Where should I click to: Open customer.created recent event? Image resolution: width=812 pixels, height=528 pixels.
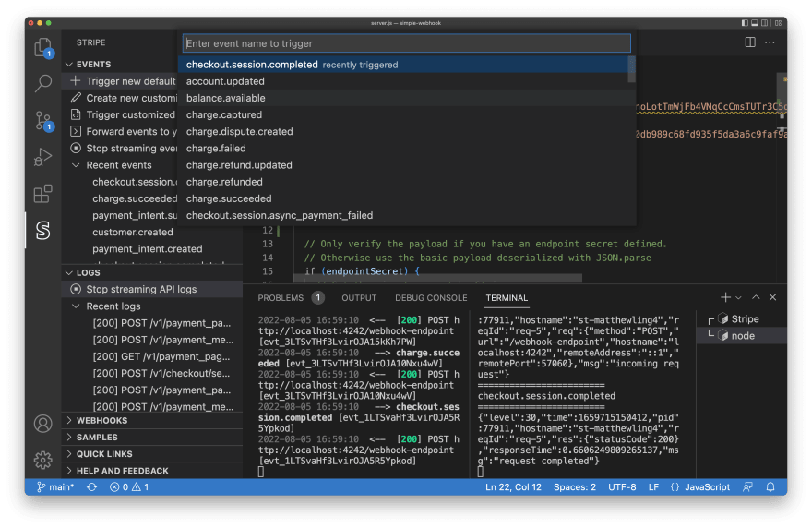[x=133, y=232]
